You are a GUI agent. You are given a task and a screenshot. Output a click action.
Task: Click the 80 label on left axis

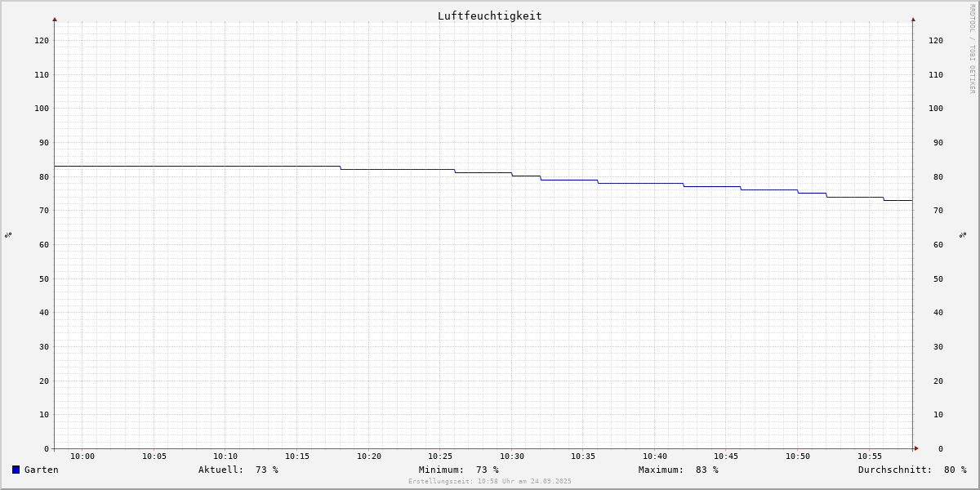pos(44,177)
